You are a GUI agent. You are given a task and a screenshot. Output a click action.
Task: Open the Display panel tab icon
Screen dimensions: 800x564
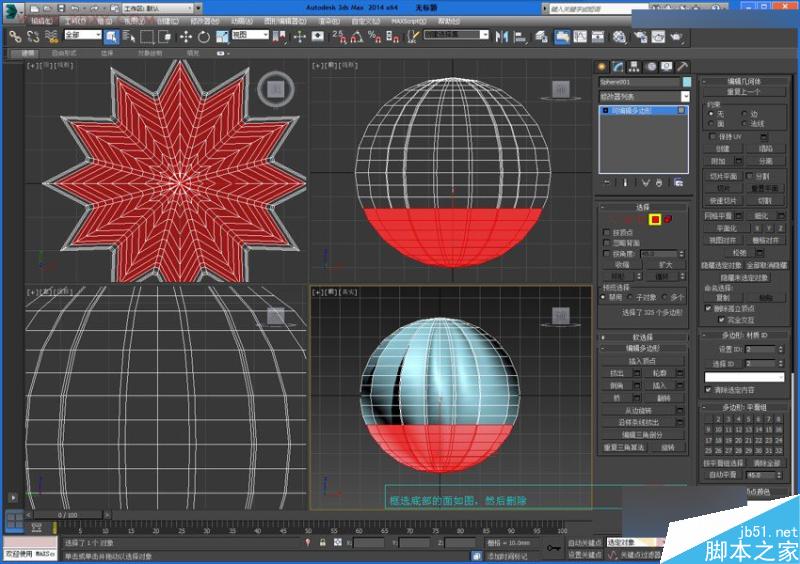pos(666,67)
